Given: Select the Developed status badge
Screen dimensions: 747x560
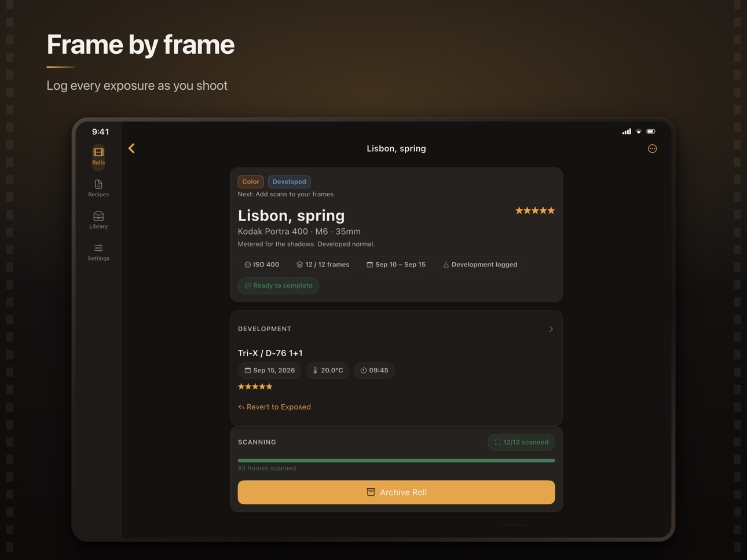Looking at the screenshot, I should 289,182.
